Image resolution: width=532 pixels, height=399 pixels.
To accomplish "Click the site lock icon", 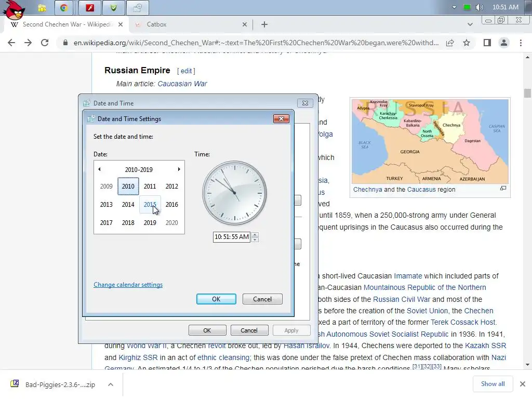I will click(65, 43).
